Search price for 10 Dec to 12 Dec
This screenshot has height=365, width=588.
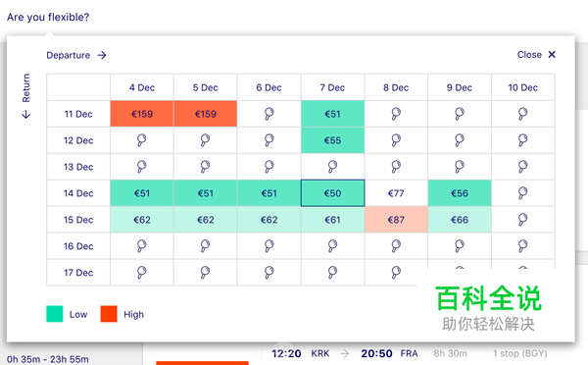tap(522, 140)
